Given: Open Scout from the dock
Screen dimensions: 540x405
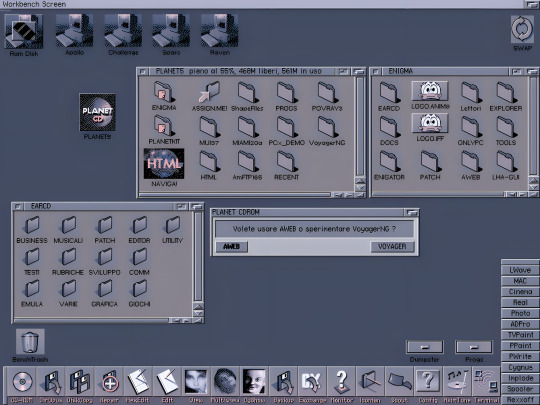Looking at the screenshot, I should tap(399, 382).
